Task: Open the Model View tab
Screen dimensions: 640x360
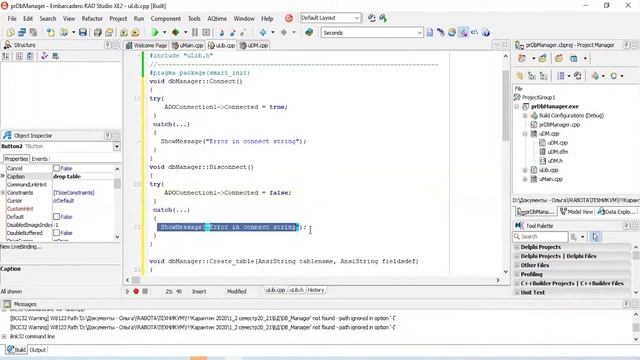Action: [576, 212]
